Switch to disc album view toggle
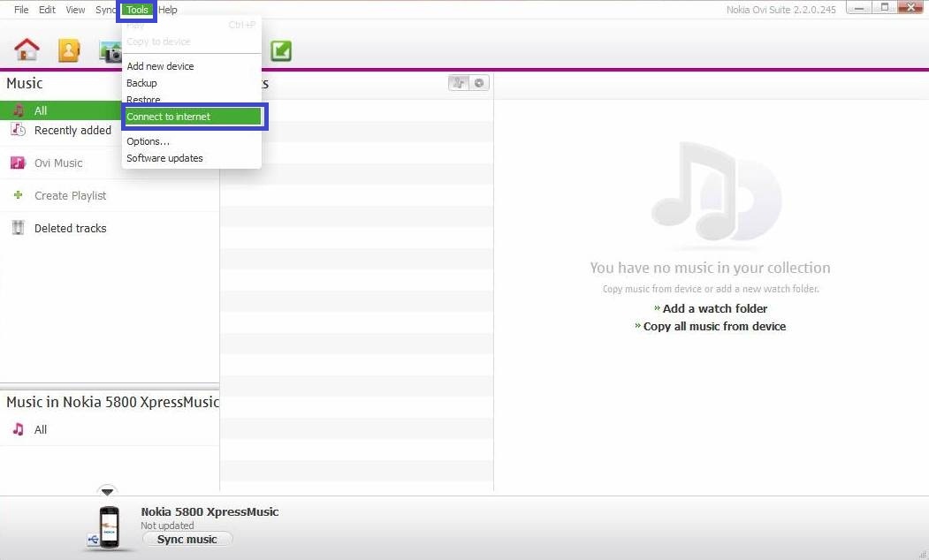This screenshot has height=560, width=929. point(479,83)
